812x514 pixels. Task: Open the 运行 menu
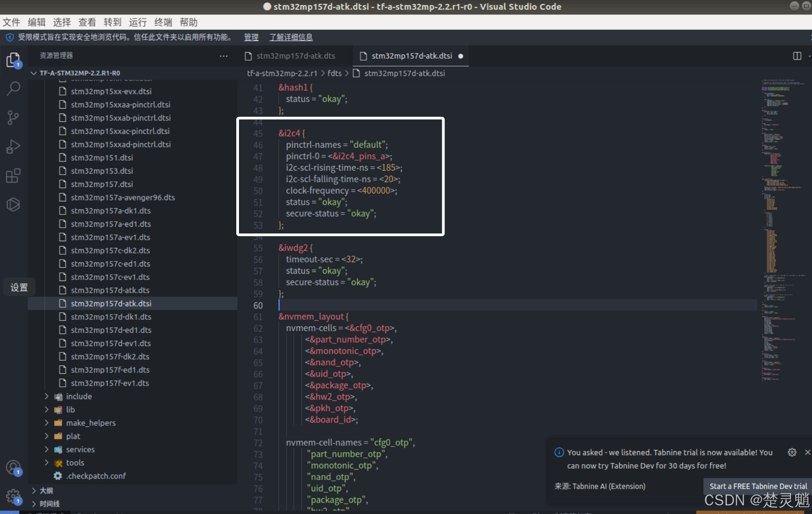[x=138, y=22]
